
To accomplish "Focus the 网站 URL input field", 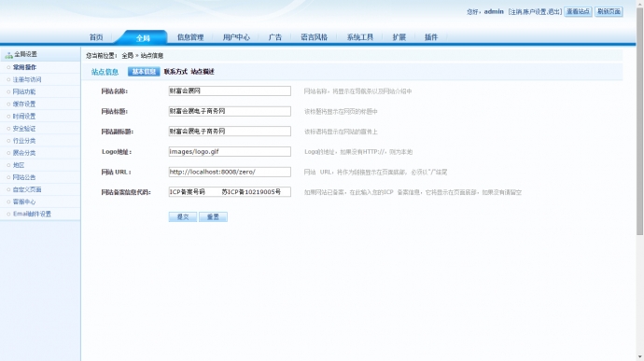I will coord(230,172).
